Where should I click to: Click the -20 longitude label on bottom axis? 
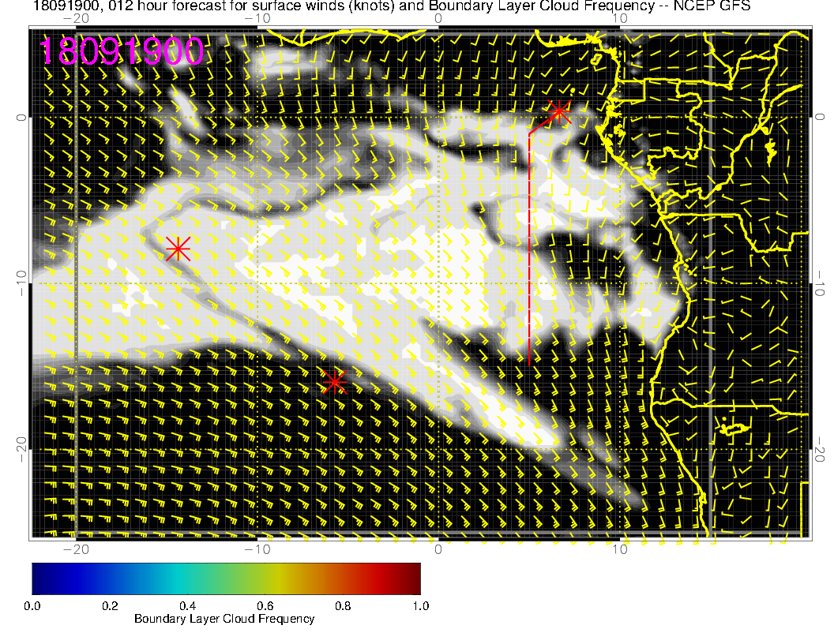pyautogui.click(x=76, y=549)
